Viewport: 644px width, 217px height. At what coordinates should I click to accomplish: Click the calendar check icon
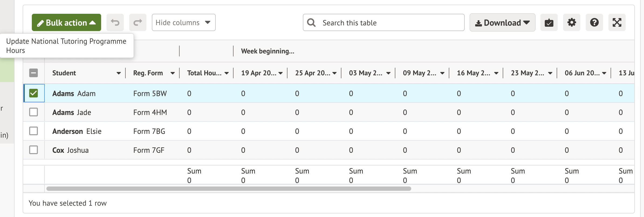pyautogui.click(x=549, y=22)
